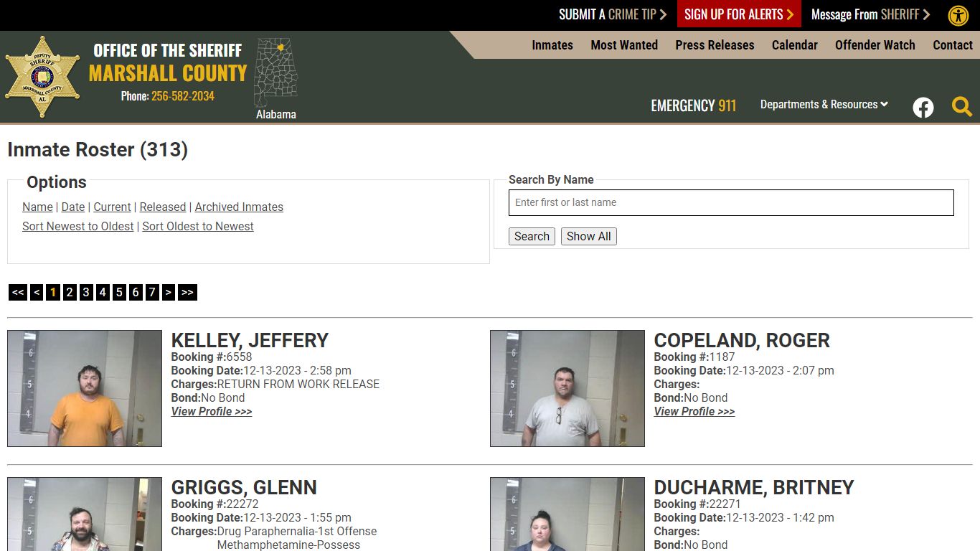980x551 pixels.
Task: Show Current inmates
Action: [x=112, y=207]
